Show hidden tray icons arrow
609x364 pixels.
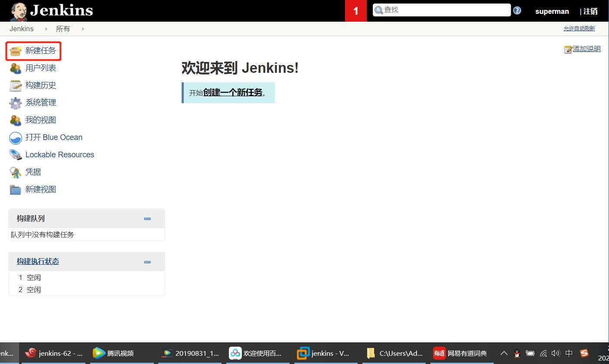(x=504, y=353)
